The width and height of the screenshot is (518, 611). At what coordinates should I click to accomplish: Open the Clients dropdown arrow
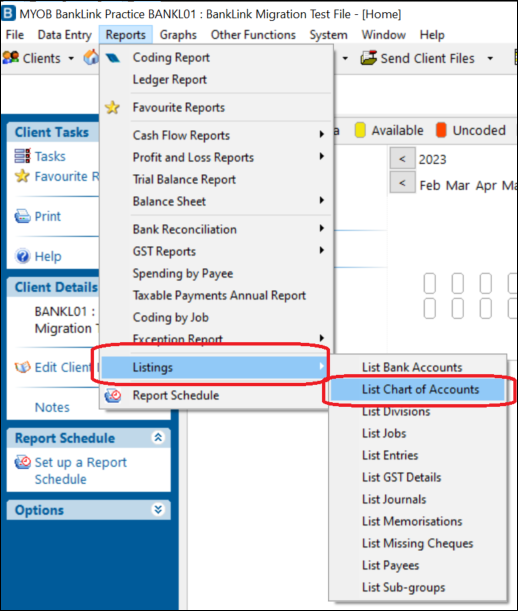click(x=71, y=58)
